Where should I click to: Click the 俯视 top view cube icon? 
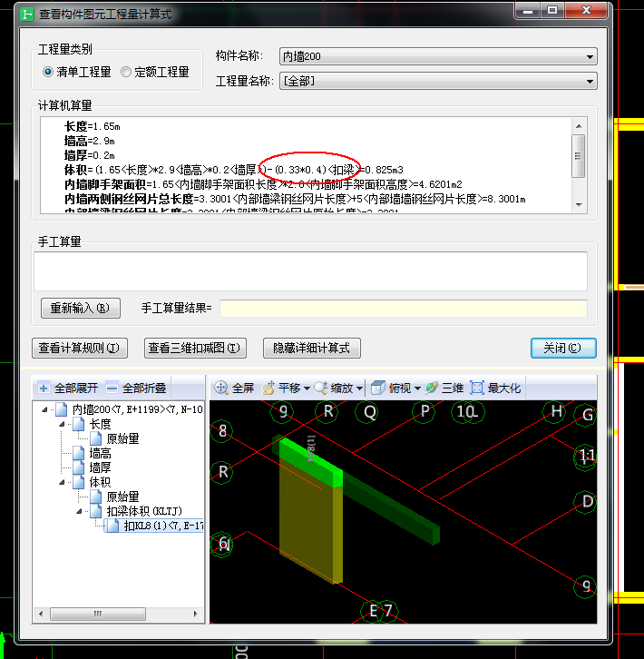point(377,388)
